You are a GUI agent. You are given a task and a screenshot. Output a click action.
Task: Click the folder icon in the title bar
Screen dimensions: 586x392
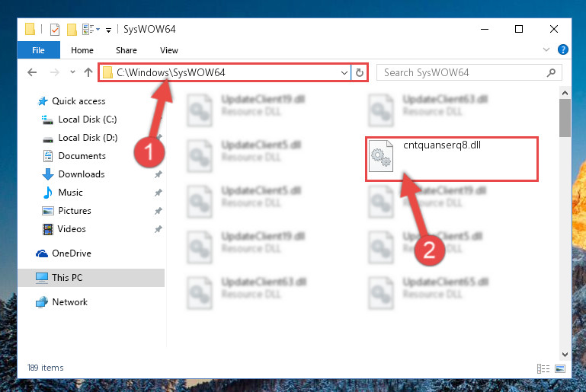[x=30, y=29]
